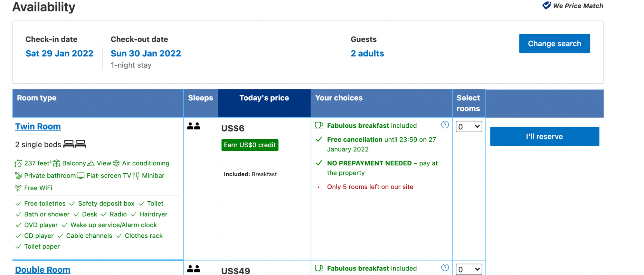Click the Change search button
The height and width of the screenshot is (275, 644).
pyautogui.click(x=554, y=43)
